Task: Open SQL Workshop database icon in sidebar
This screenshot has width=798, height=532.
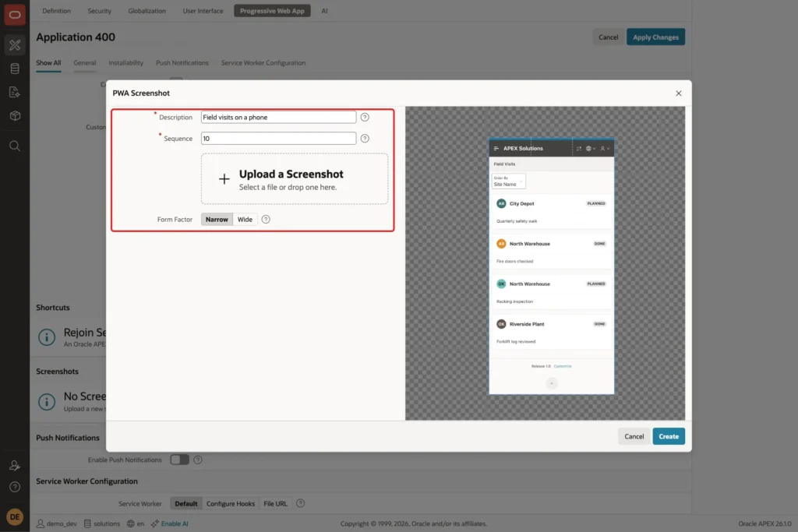Action: click(x=15, y=69)
